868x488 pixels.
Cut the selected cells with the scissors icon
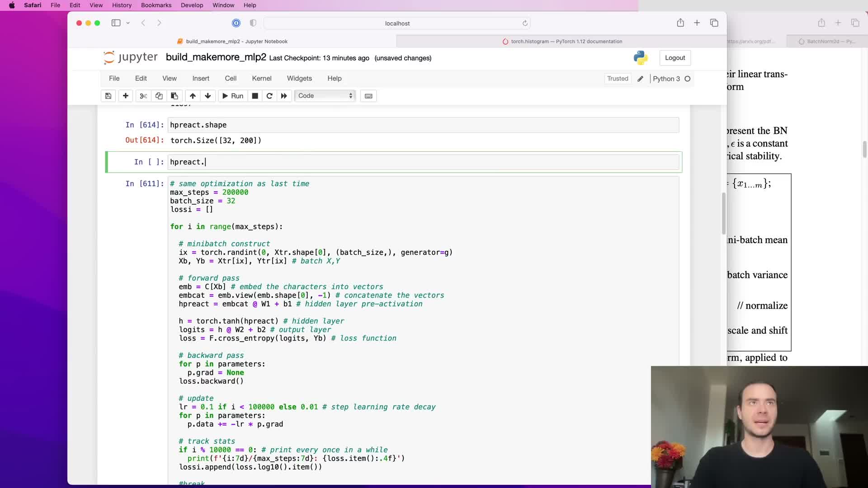pyautogui.click(x=143, y=96)
